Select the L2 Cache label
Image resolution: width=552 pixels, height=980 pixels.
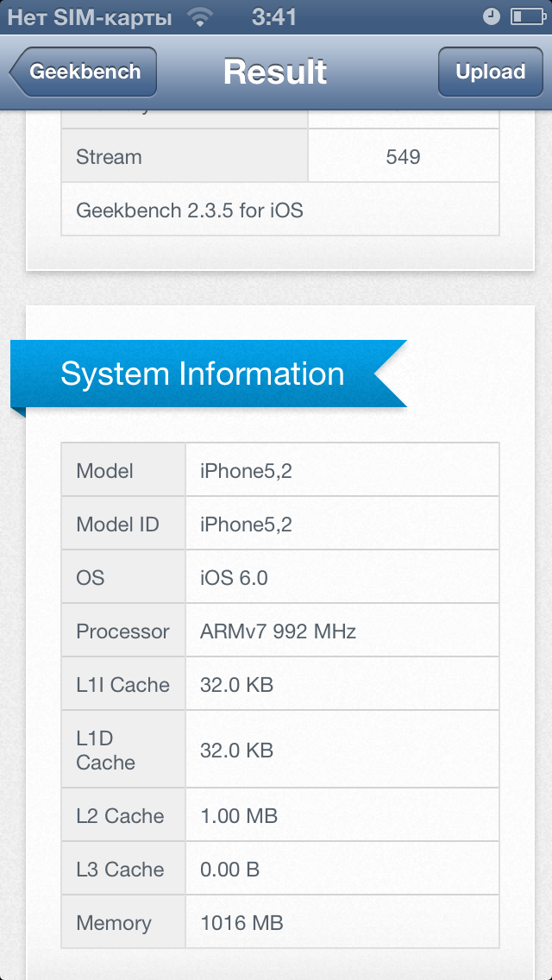coord(120,815)
